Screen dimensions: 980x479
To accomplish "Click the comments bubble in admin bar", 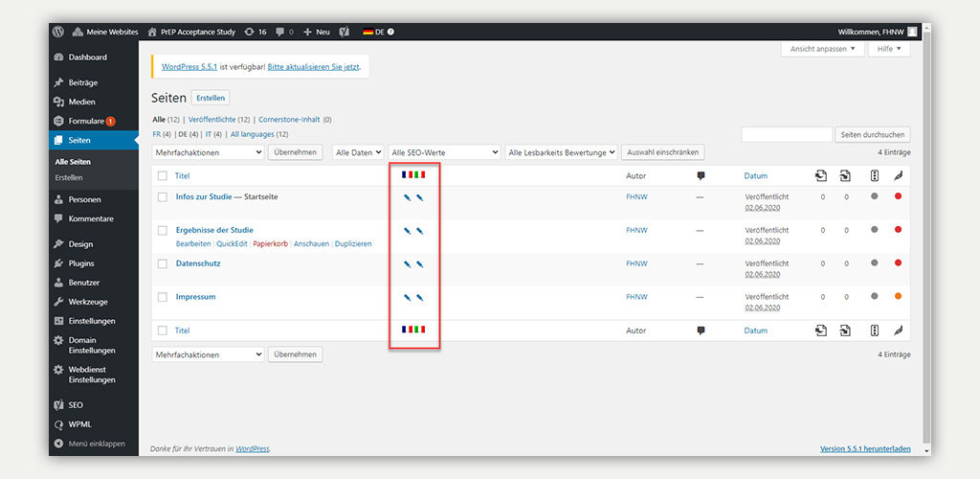I will pos(283,32).
